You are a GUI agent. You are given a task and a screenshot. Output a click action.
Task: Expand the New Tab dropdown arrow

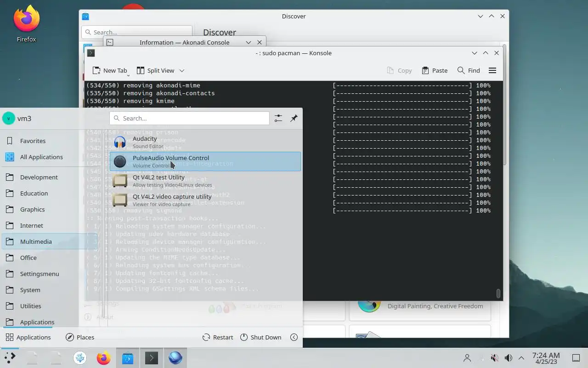tap(128, 75)
